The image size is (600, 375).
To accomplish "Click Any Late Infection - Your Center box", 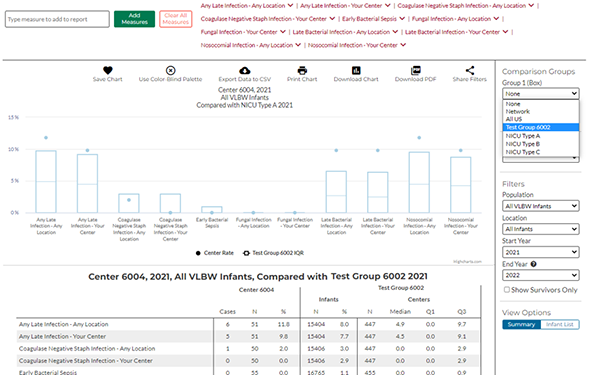I will click(x=87, y=183).
